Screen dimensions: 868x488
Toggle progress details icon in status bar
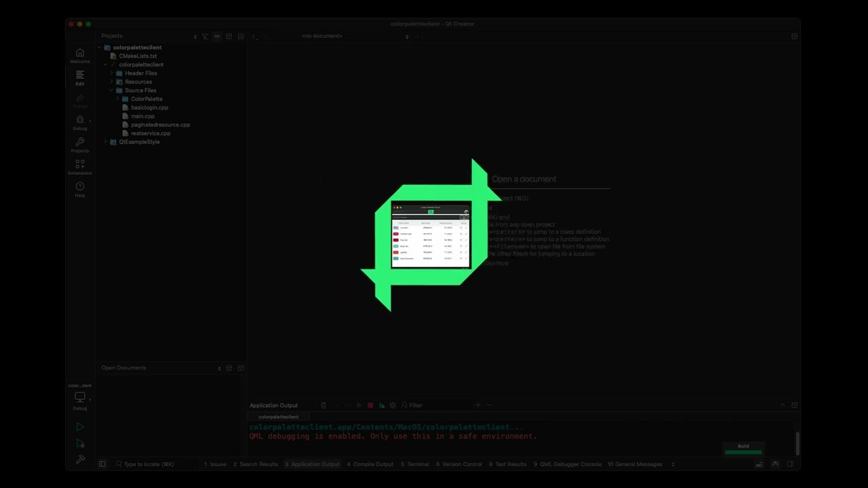click(759, 464)
